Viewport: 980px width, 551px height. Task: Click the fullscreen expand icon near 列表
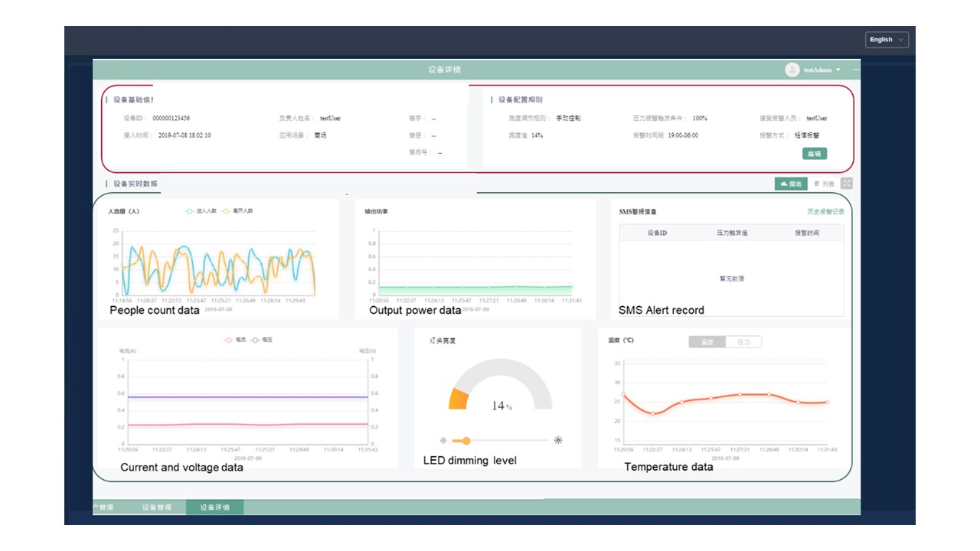pos(845,183)
